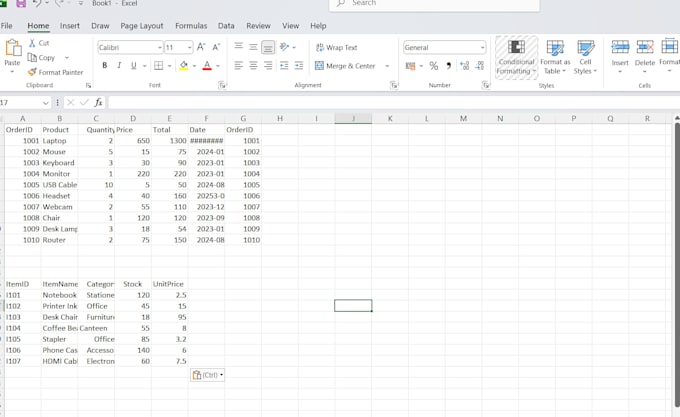Apply the red Font Color swatch
680x417 pixels.
[207, 65]
